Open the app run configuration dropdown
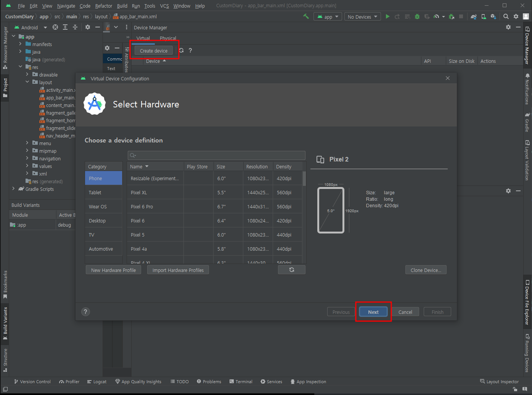 328,17
